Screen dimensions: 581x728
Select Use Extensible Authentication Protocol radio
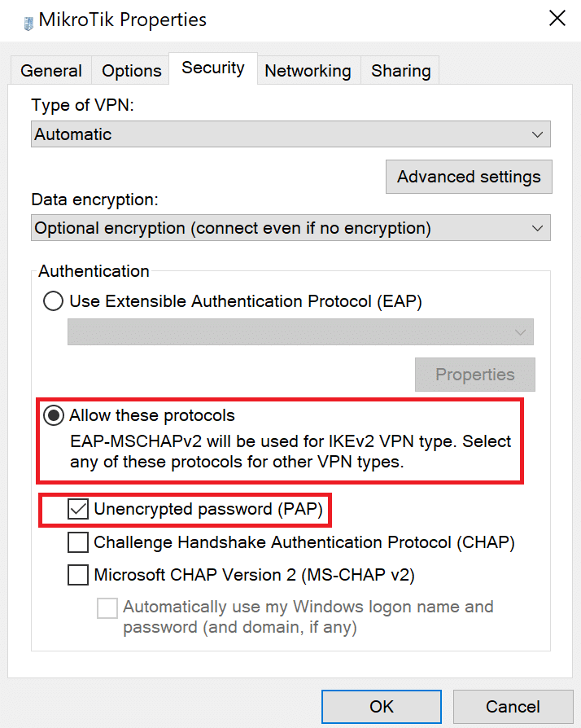pos(54,301)
